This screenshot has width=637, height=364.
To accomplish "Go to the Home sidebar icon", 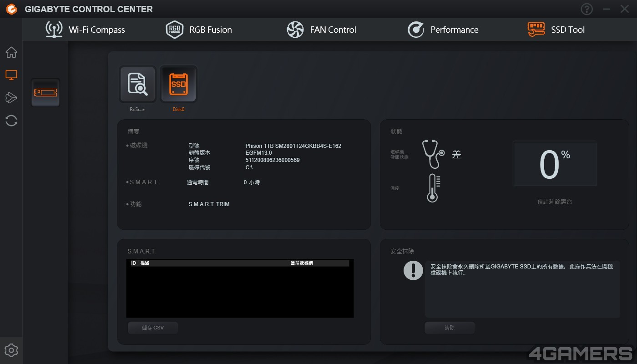I will coord(11,52).
